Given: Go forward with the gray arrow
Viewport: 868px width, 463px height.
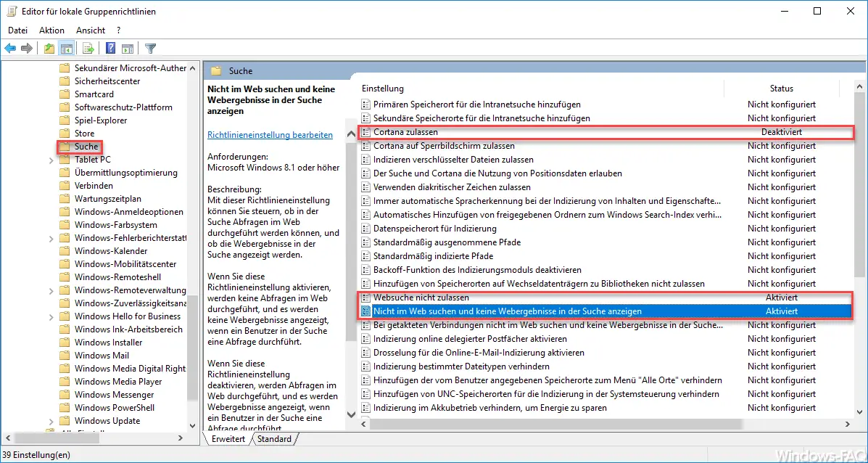Looking at the screenshot, I should [27, 48].
